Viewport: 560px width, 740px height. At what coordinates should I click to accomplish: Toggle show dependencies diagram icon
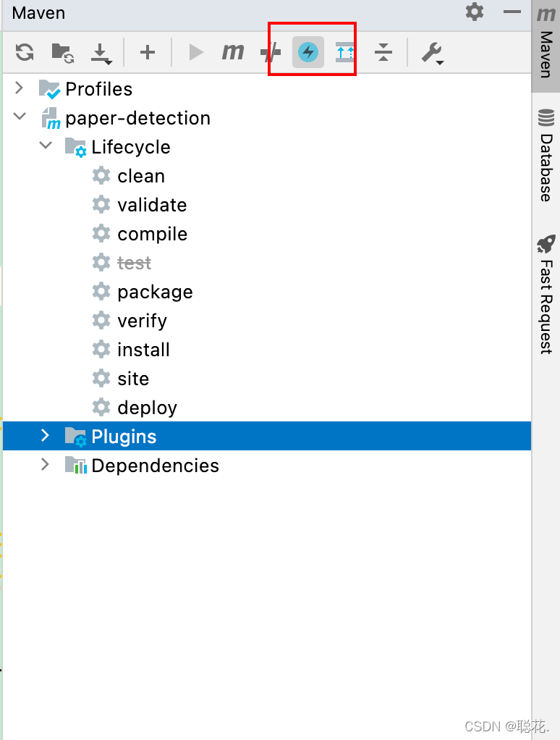(344, 52)
